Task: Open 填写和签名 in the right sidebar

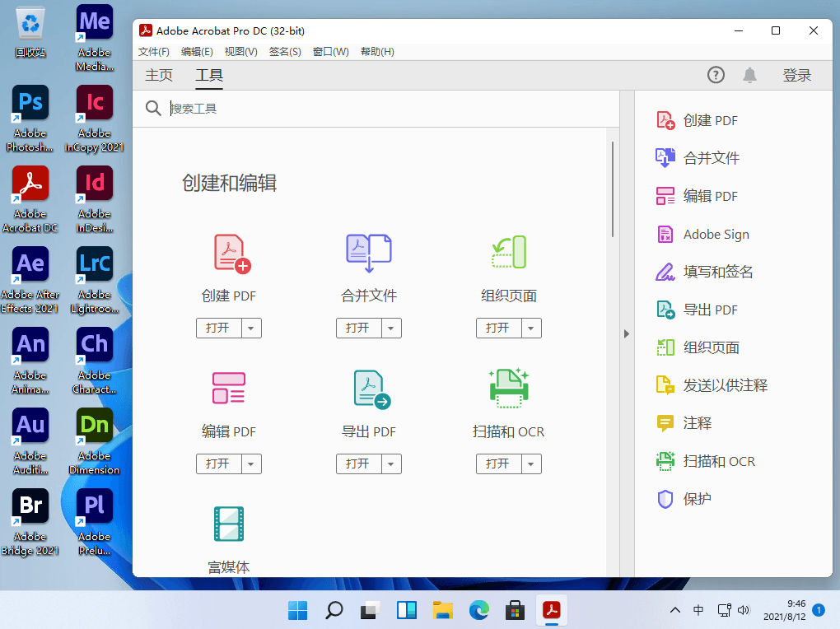Action: click(x=704, y=273)
